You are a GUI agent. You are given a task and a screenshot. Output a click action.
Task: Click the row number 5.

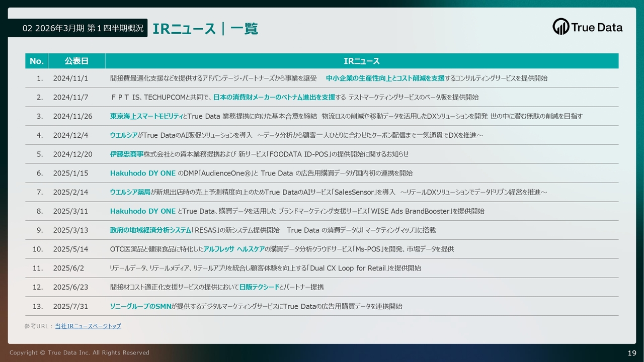coord(40,154)
